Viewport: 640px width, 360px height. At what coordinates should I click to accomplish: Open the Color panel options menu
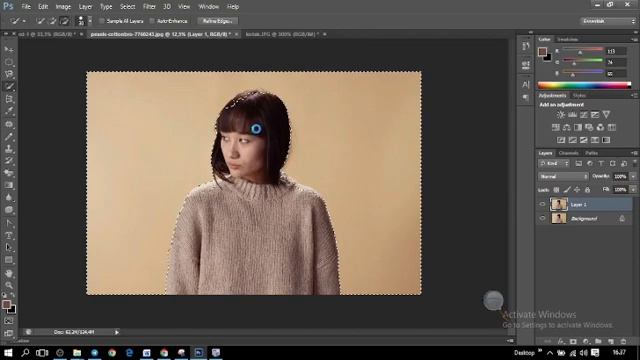click(x=634, y=40)
